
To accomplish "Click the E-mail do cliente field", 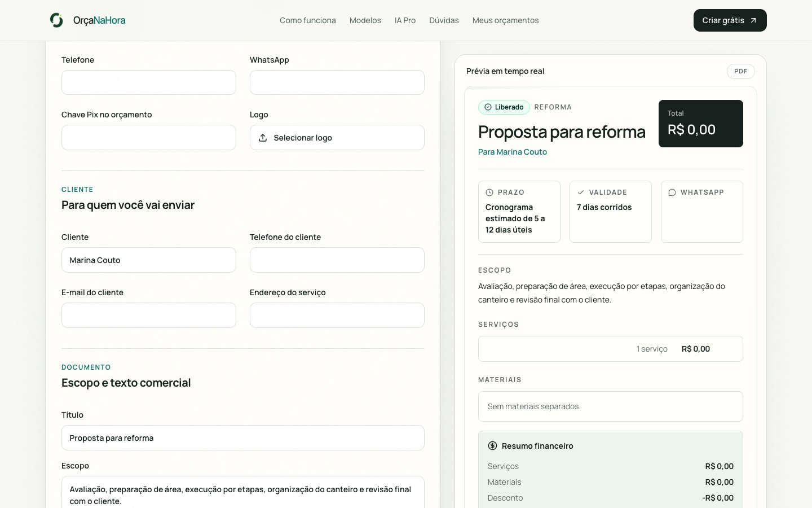I will click(x=149, y=316).
